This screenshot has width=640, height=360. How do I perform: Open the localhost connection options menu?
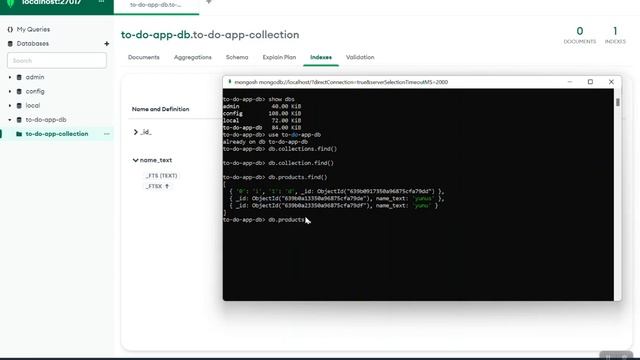[x=101, y=2]
